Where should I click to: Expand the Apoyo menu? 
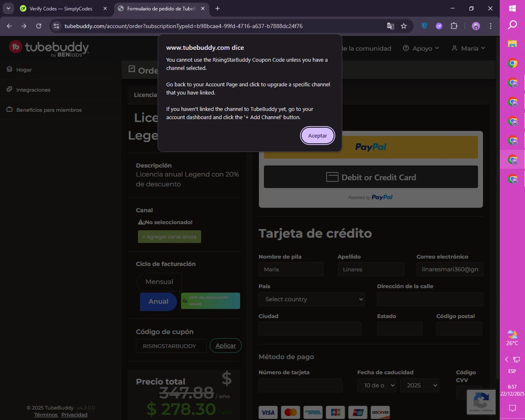[x=421, y=48]
